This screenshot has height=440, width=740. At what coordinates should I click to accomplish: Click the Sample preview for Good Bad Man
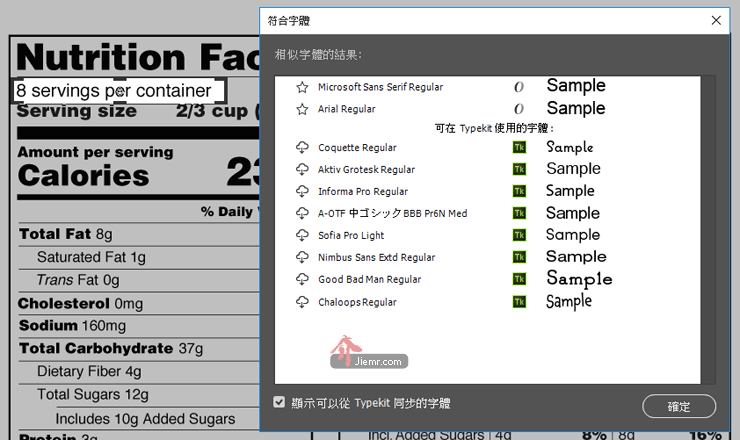[x=580, y=279]
